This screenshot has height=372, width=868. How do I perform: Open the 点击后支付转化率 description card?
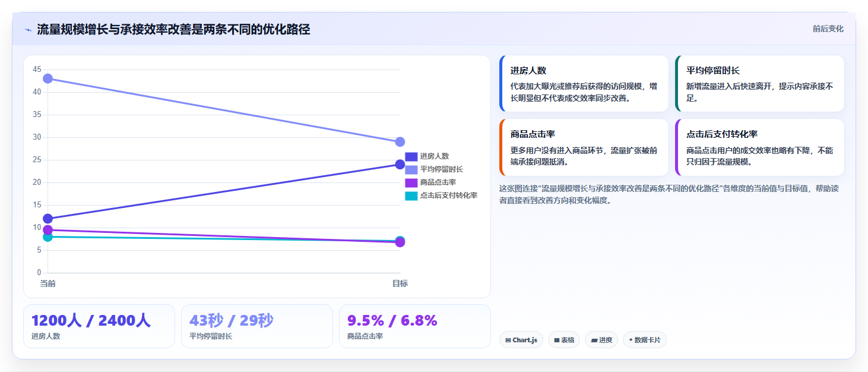pyautogui.click(x=760, y=147)
